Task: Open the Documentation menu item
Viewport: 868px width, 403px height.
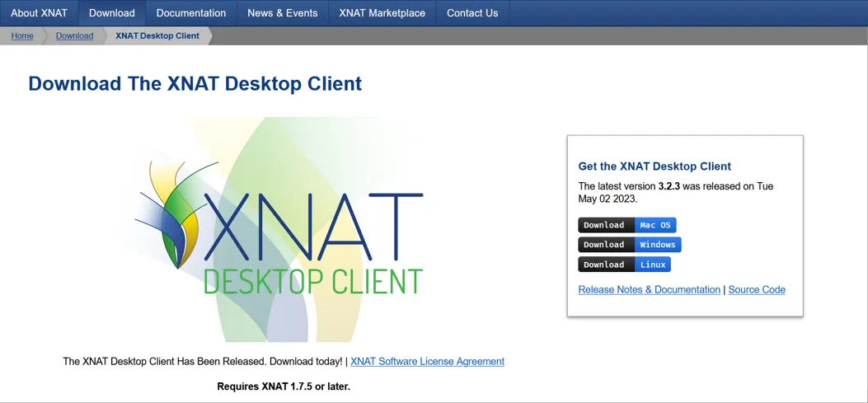Action: pos(191,12)
